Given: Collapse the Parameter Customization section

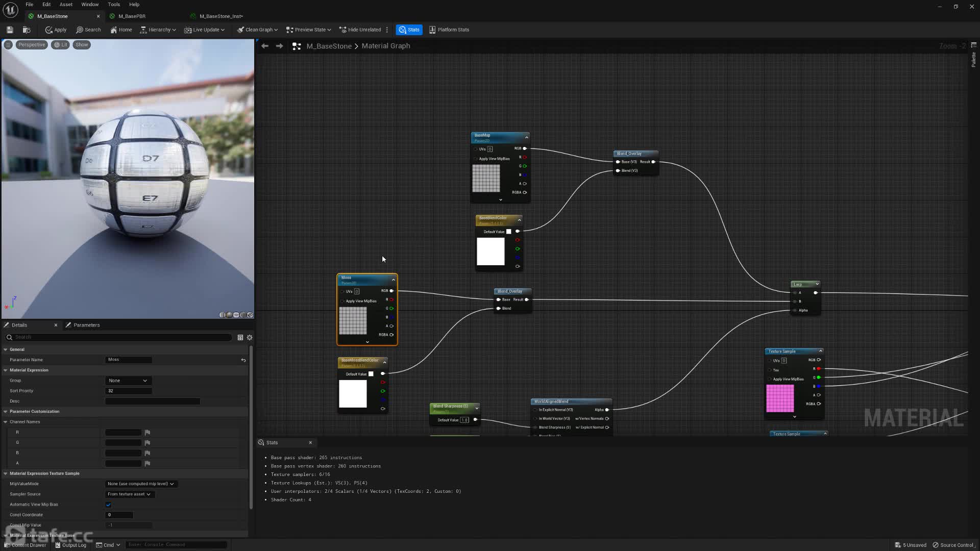Looking at the screenshot, I should coord(6,411).
